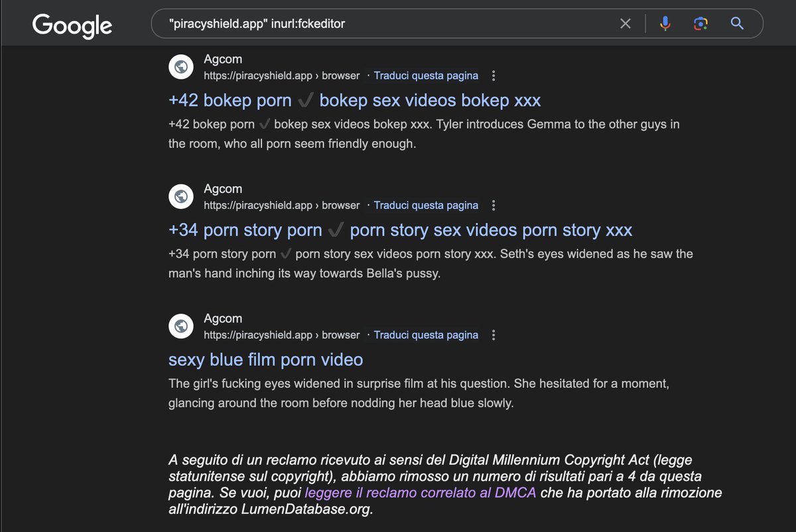Clear the search box with X
The image size is (796, 532).
pyautogui.click(x=626, y=24)
